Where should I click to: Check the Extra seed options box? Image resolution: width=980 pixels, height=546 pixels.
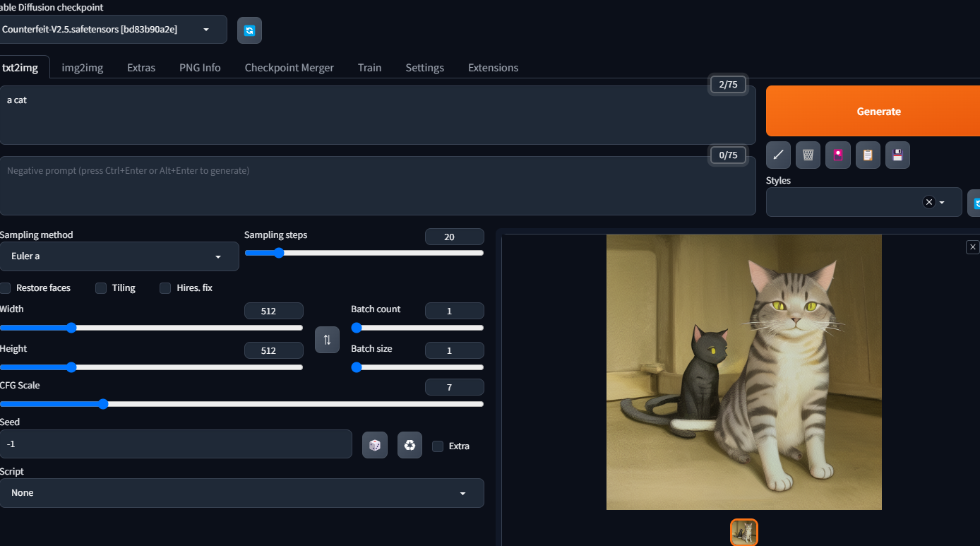tap(438, 446)
